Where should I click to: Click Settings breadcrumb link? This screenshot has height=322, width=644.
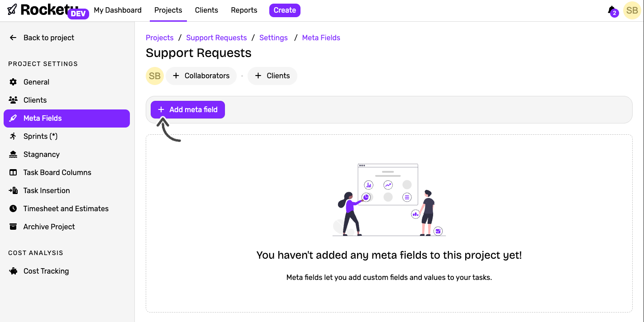pos(273,38)
